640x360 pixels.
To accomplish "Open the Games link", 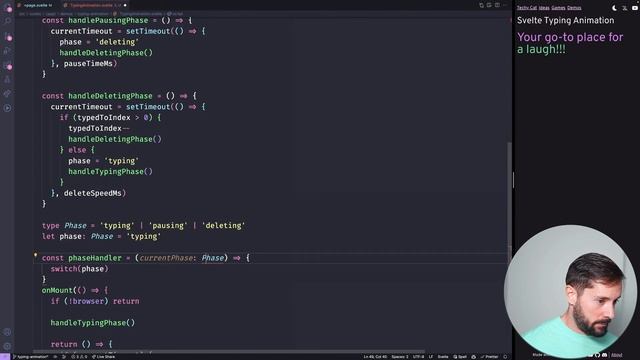I will [x=558, y=8].
